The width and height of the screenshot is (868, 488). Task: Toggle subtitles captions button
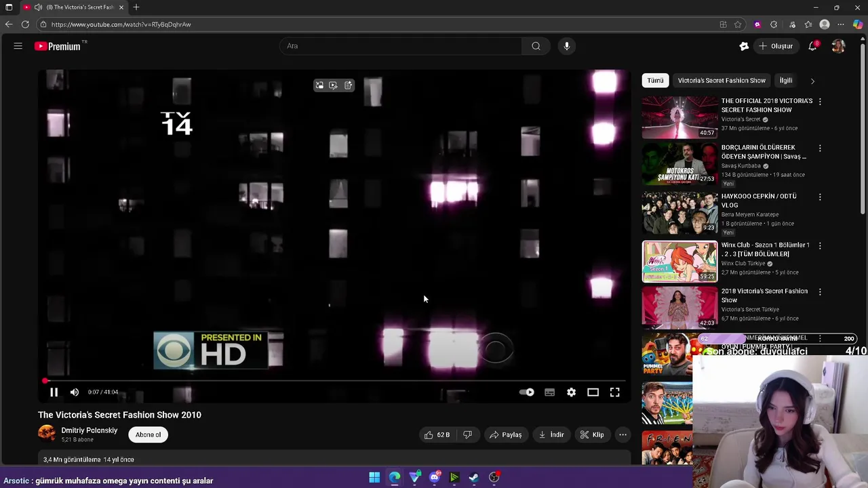coord(550,392)
